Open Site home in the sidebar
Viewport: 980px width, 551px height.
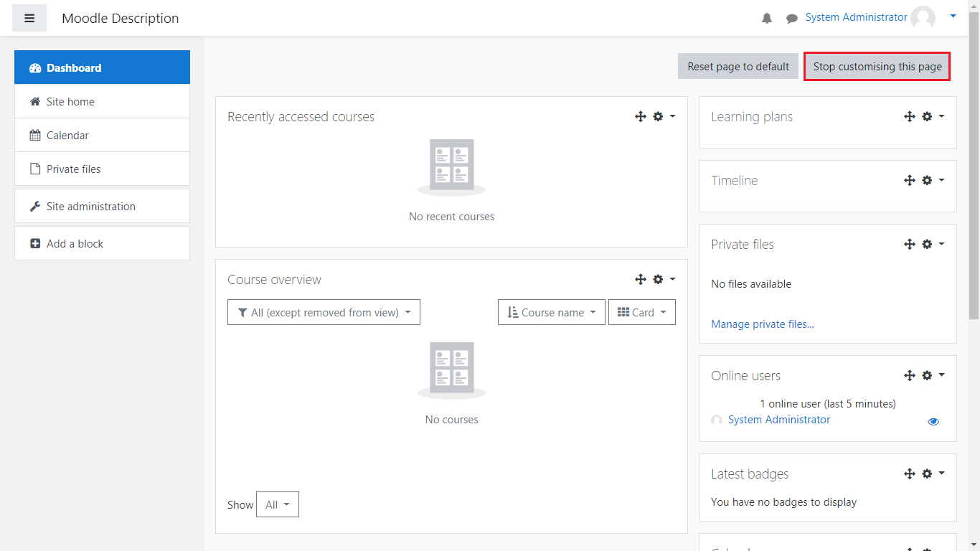(70, 102)
